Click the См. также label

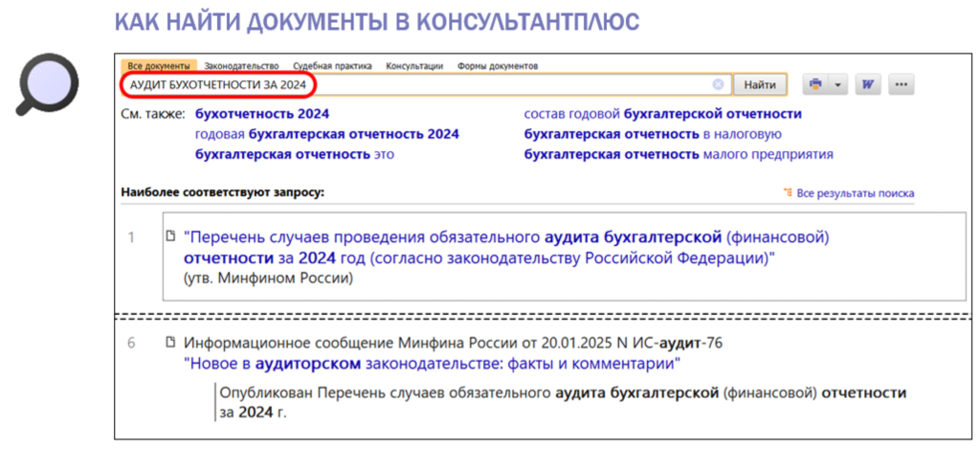pyautogui.click(x=153, y=115)
